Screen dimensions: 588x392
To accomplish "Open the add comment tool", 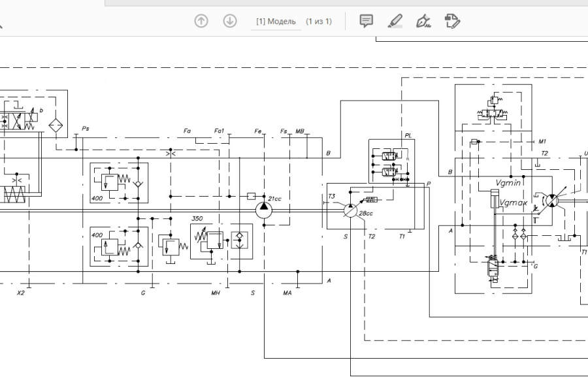I will (366, 21).
